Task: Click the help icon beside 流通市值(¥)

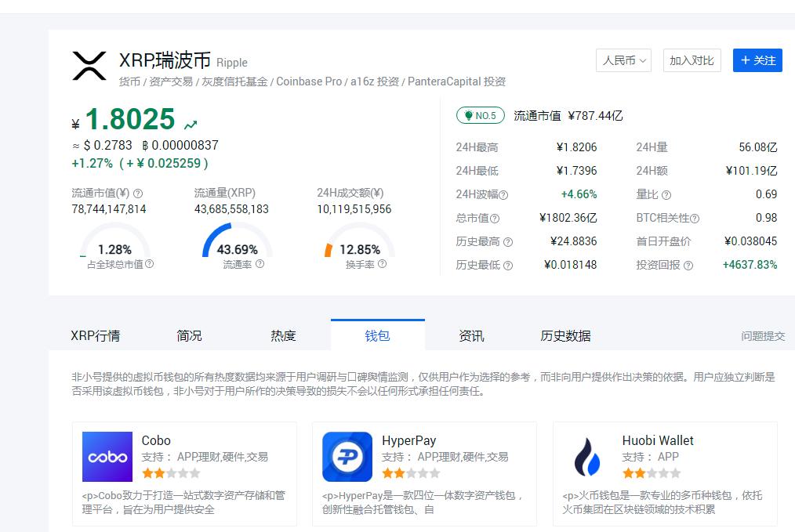Action: coord(137,192)
